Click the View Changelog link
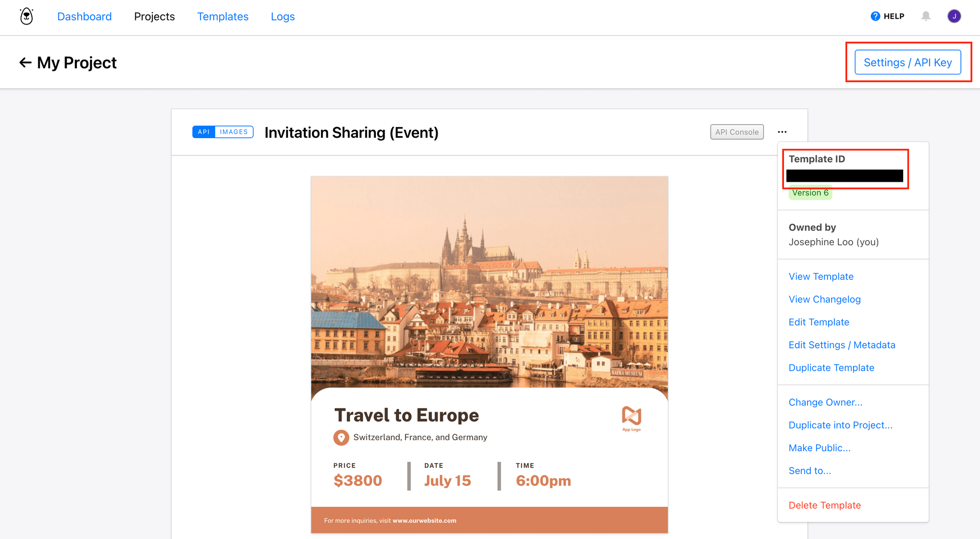 coord(825,299)
